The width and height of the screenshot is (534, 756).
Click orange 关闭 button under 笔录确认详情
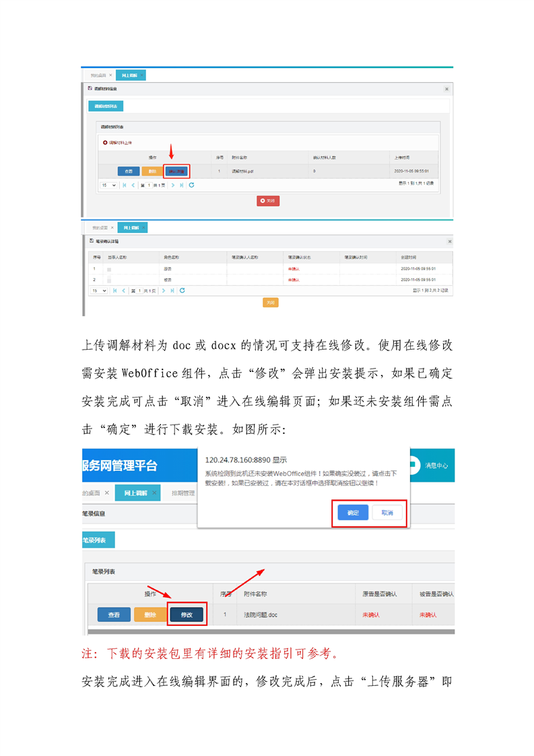click(x=271, y=303)
